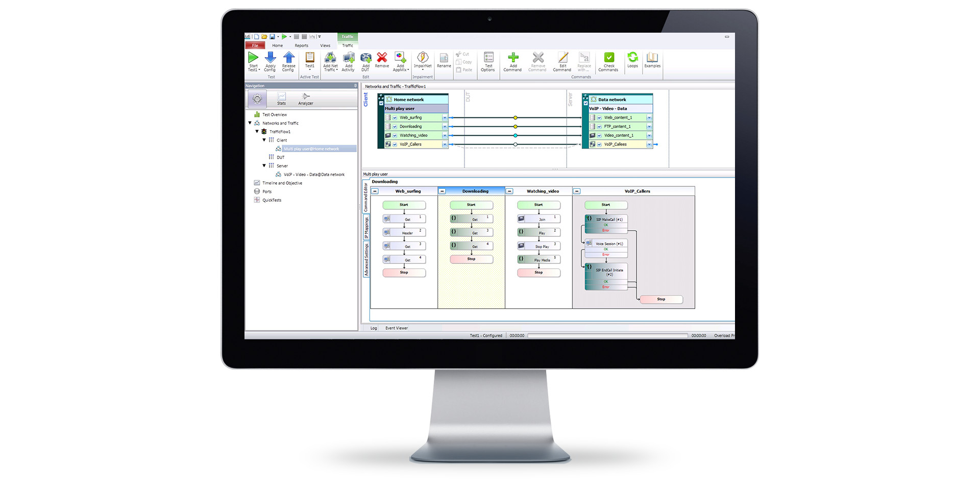Click the Loops icon in the ribbon

tap(632, 58)
